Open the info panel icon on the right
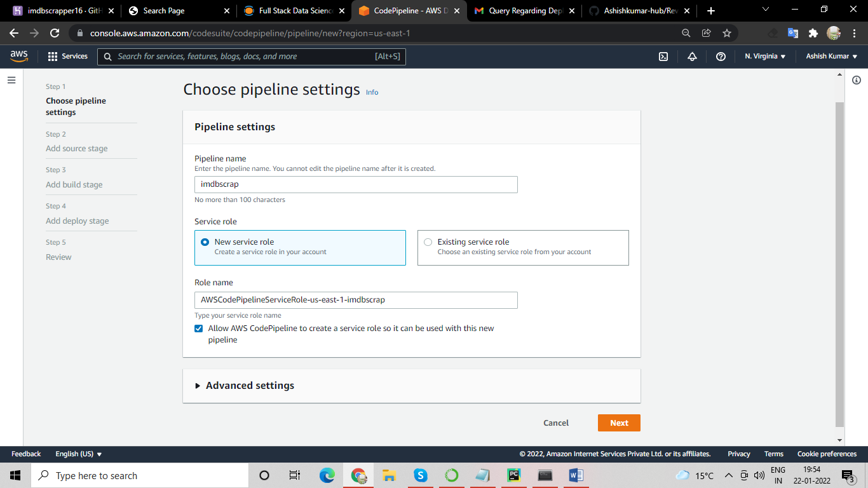The width and height of the screenshot is (868, 488). (857, 80)
